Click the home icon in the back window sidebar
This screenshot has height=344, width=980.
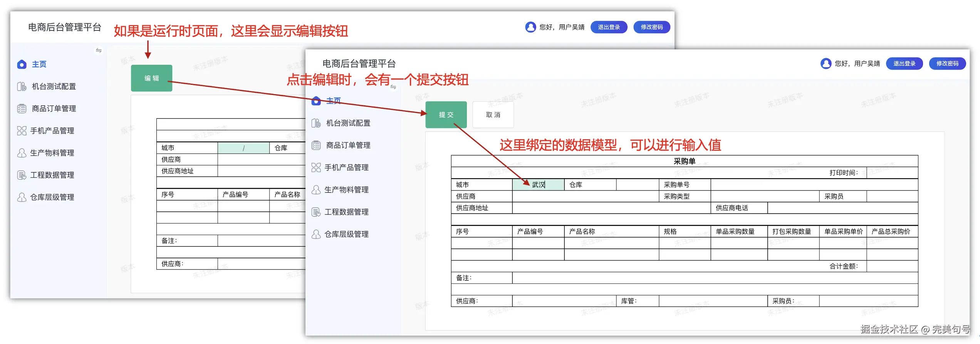click(x=22, y=64)
